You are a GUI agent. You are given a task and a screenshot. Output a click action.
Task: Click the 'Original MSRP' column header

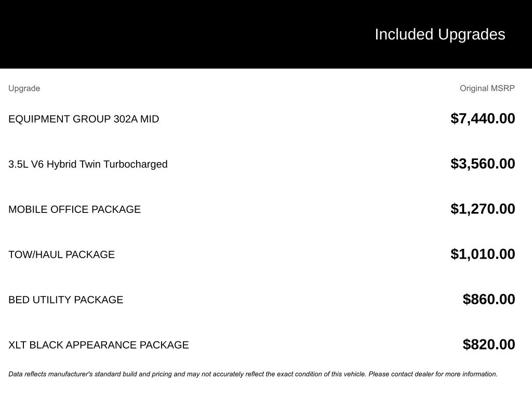(x=487, y=88)
